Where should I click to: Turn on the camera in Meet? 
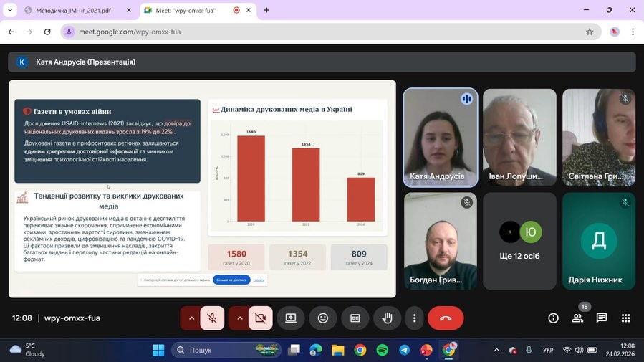point(260,318)
